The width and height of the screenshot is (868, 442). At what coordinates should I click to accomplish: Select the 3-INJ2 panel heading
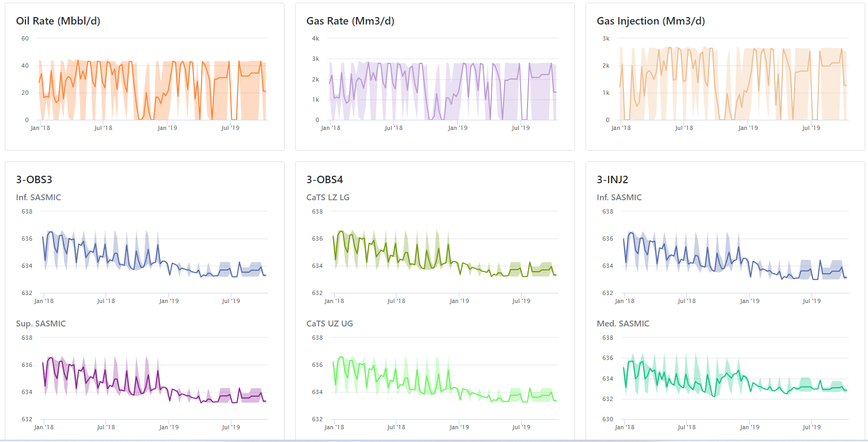(x=612, y=179)
